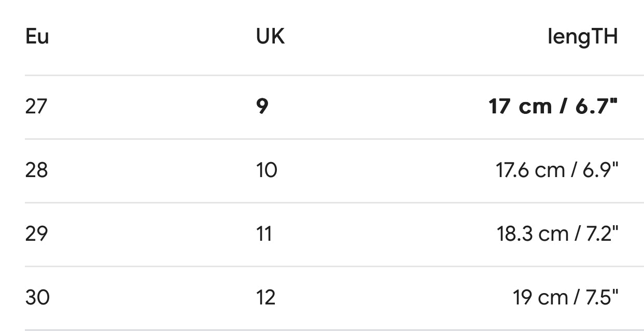Select EU size 29 cell

point(36,234)
